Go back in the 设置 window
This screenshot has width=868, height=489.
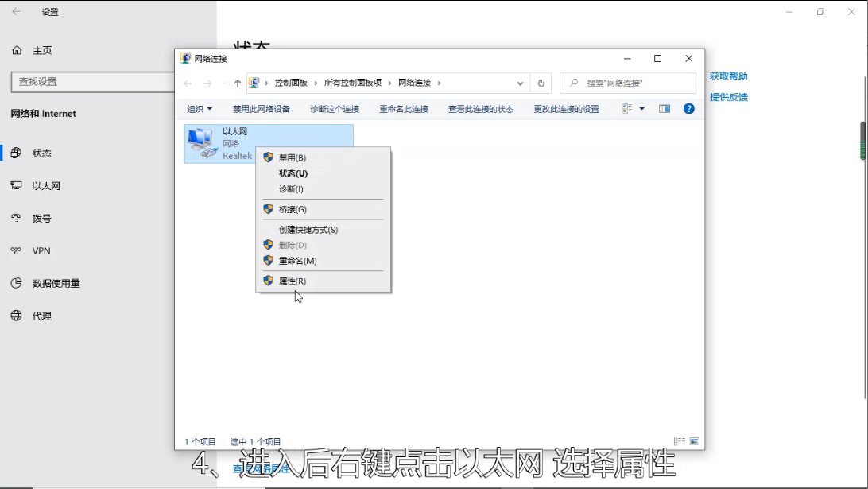tap(16, 11)
